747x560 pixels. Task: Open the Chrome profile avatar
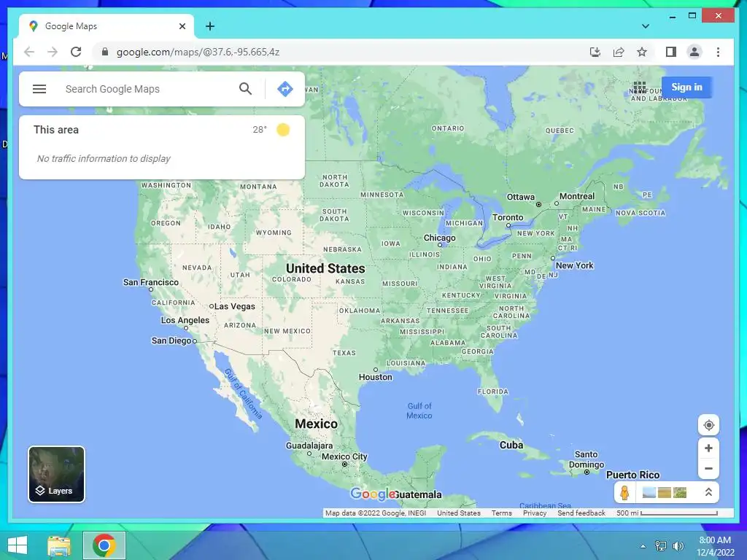(x=694, y=52)
